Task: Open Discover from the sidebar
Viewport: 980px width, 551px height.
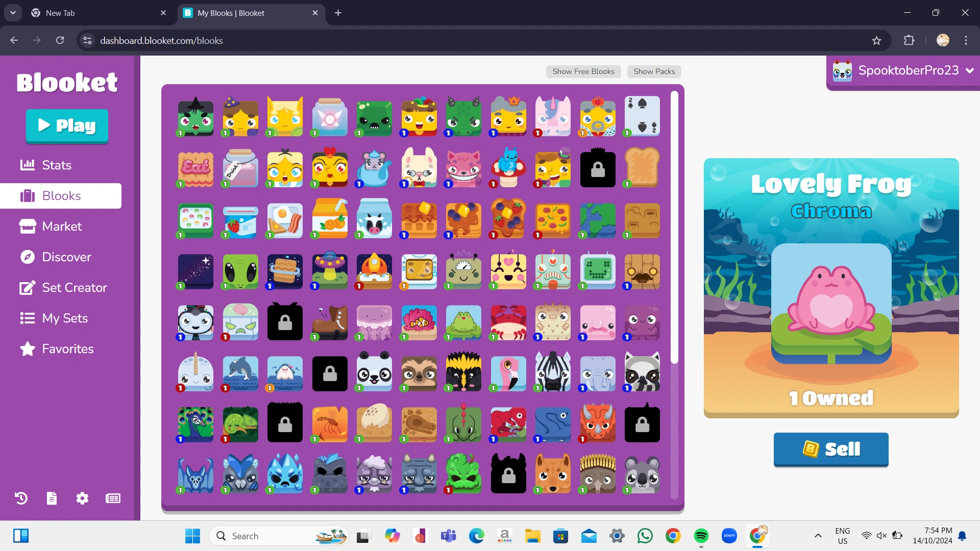Action: tap(66, 257)
